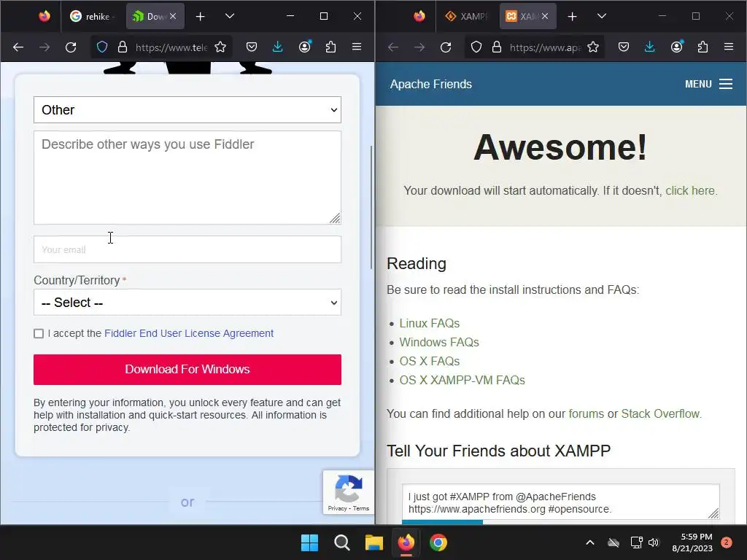Close the active XAMPP tab in right window

[x=545, y=16]
